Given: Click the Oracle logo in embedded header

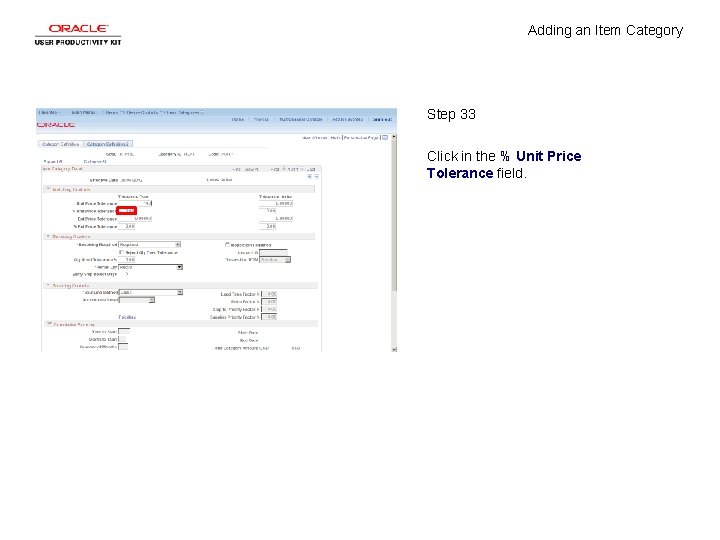Looking at the screenshot, I should click(56, 124).
